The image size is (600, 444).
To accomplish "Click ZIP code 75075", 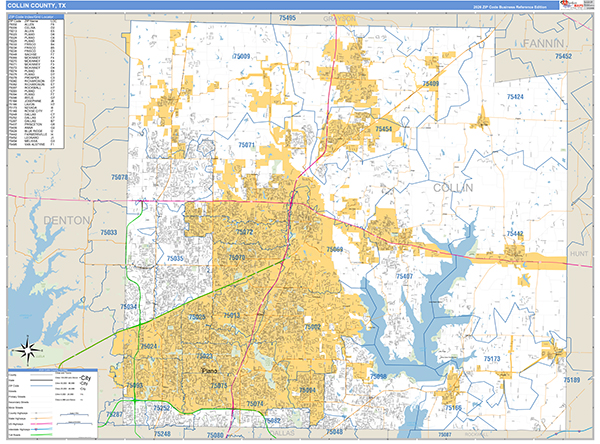I will (219, 385).
